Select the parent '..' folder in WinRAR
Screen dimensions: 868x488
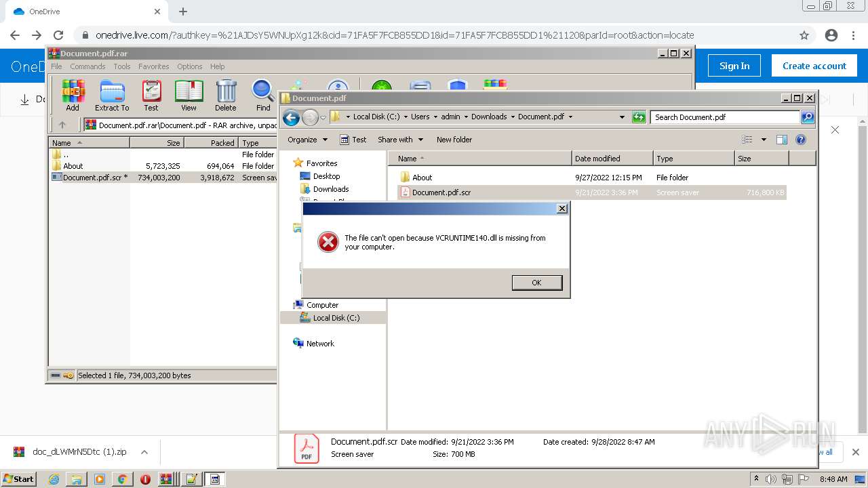pos(61,155)
